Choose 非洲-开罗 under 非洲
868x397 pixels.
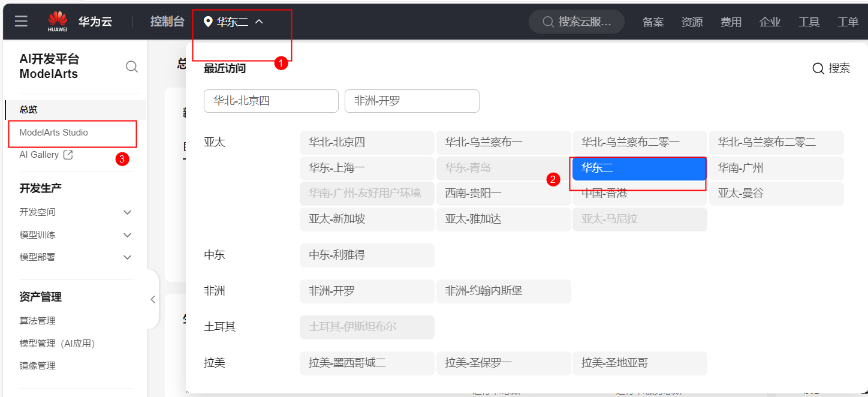click(367, 291)
